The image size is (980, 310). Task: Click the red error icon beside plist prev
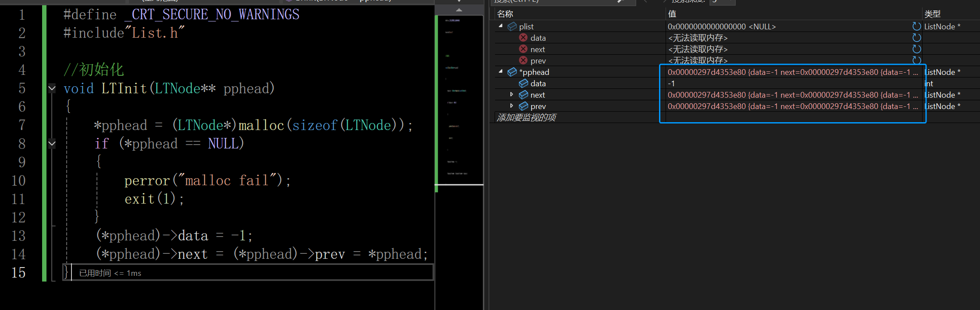(523, 60)
